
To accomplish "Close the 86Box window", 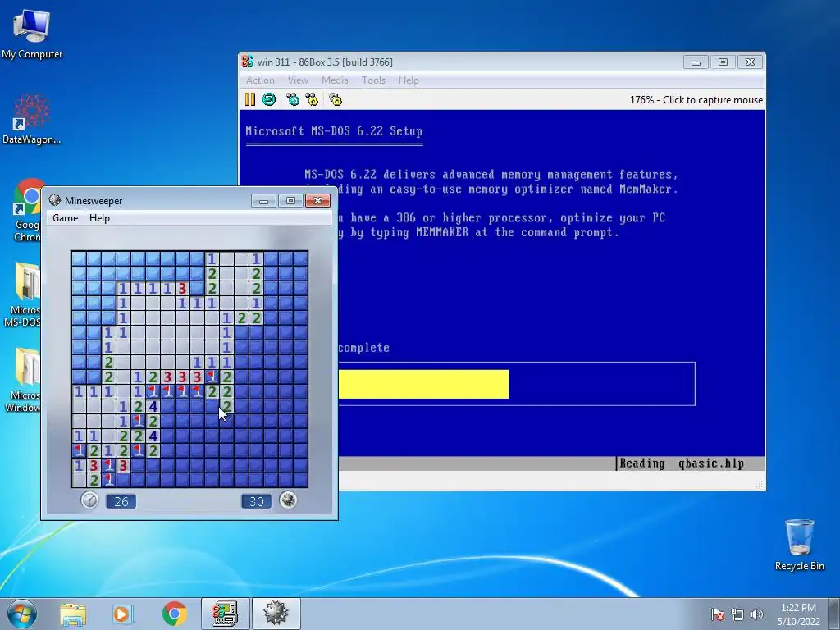I will click(750, 62).
